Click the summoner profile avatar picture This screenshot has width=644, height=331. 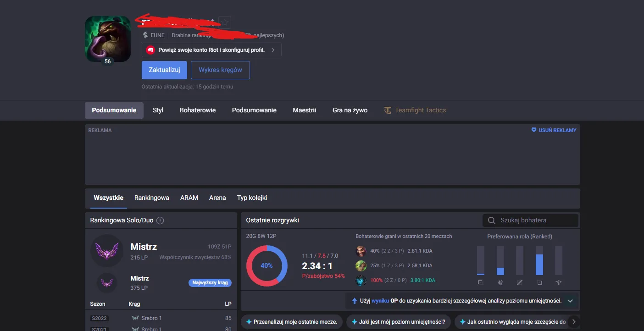108,39
